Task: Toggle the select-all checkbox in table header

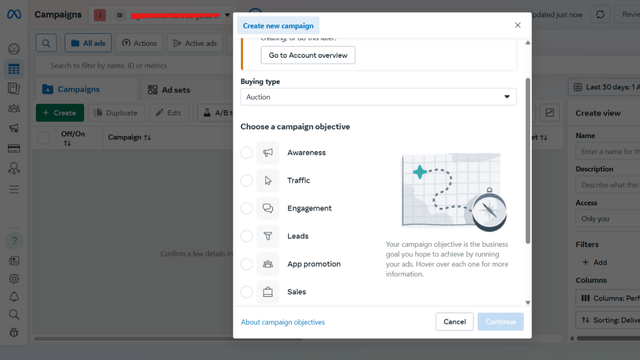Action: [x=44, y=138]
